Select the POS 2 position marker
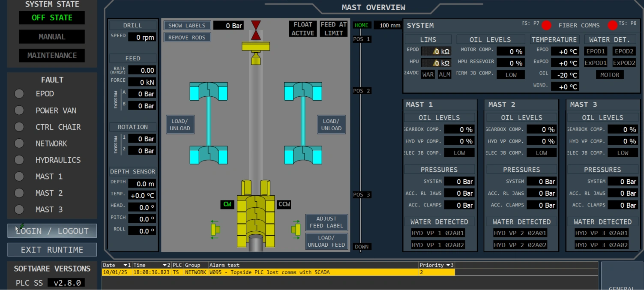Image resolution: width=644 pixels, height=290 pixels. [362, 91]
